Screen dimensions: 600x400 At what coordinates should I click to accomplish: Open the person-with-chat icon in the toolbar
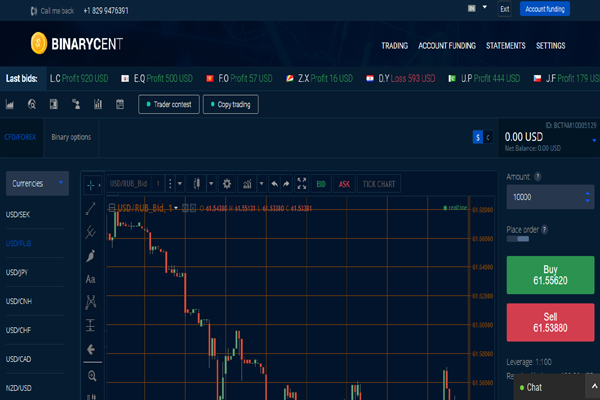76,104
